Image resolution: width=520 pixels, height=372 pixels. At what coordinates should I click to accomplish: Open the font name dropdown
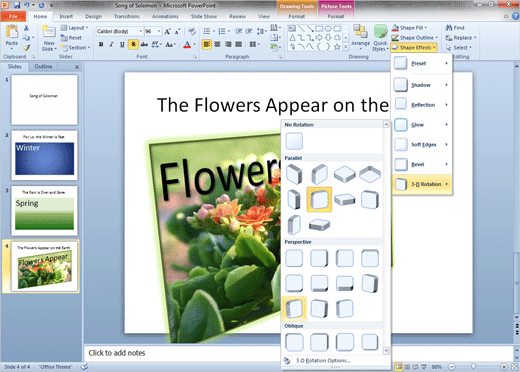[141, 31]
